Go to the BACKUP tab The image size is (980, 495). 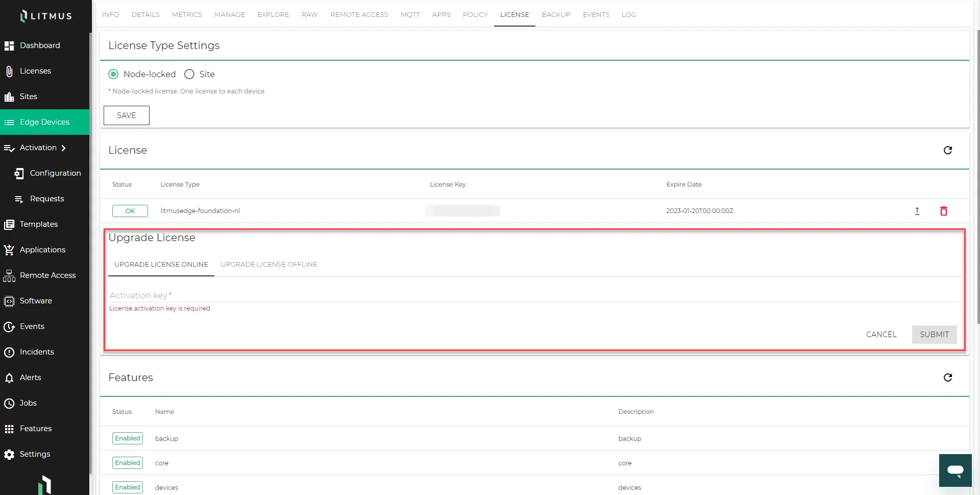tap(556, 14)
